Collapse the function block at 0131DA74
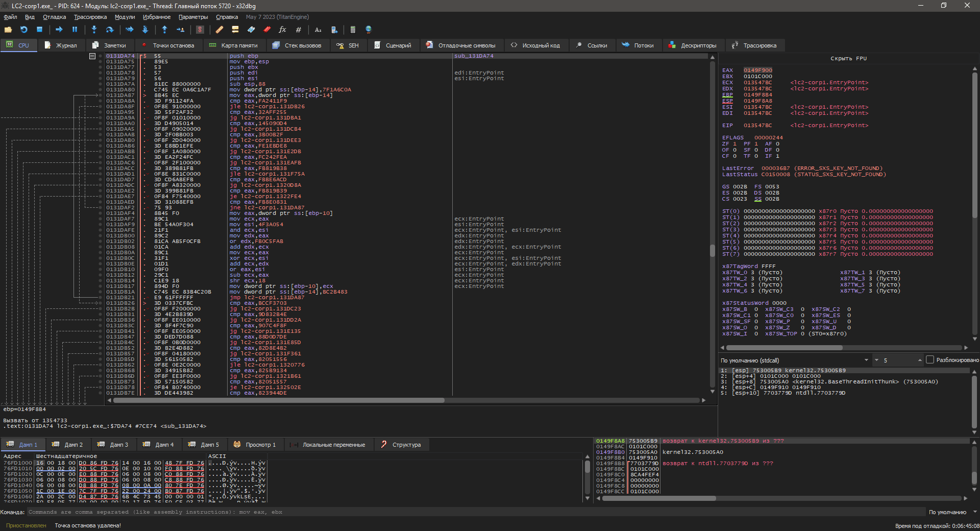This screenshot has height=531, width=980. coord(92,56)
